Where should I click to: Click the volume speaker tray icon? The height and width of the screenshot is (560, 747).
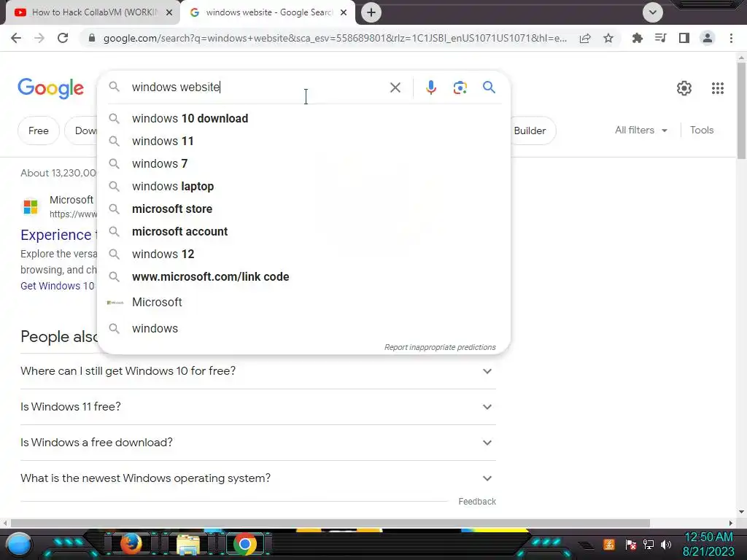click(x=665, y=544)
